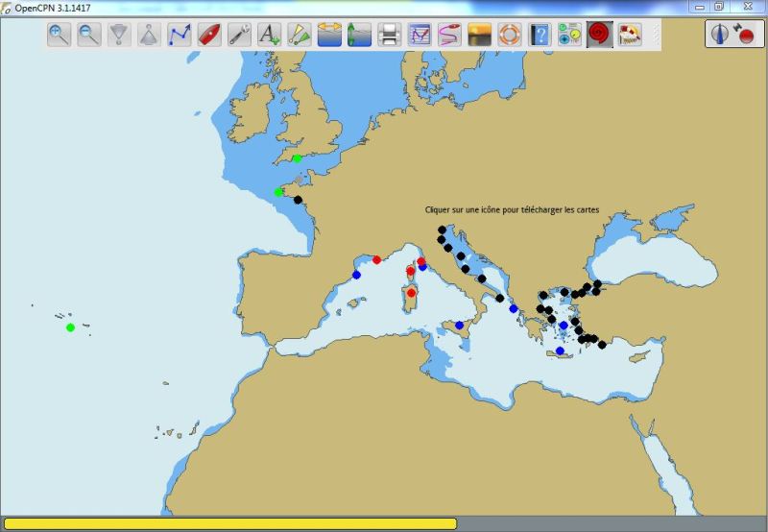768x532 pixels.
Task: Click the red spiral plugin icon
Action: 599,35
